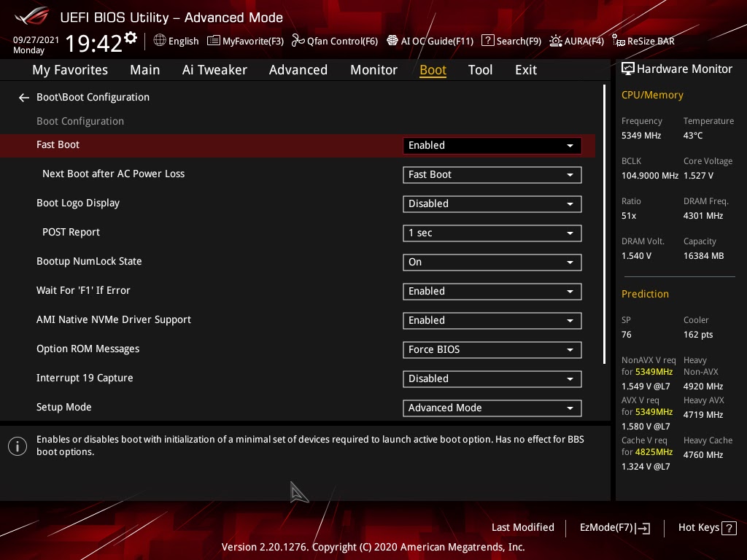
Task: Select POST Report label
Action: 71,233
